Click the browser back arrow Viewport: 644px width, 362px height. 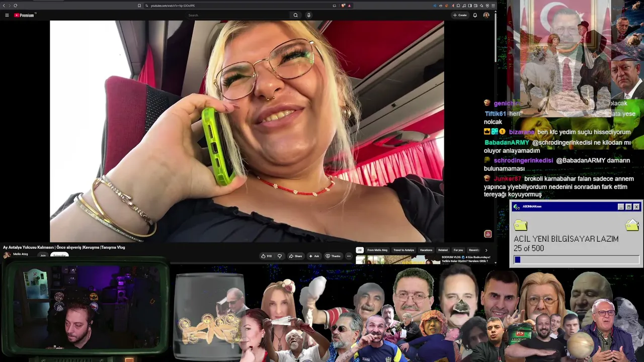pyautogui.click(x=4, y=6)
